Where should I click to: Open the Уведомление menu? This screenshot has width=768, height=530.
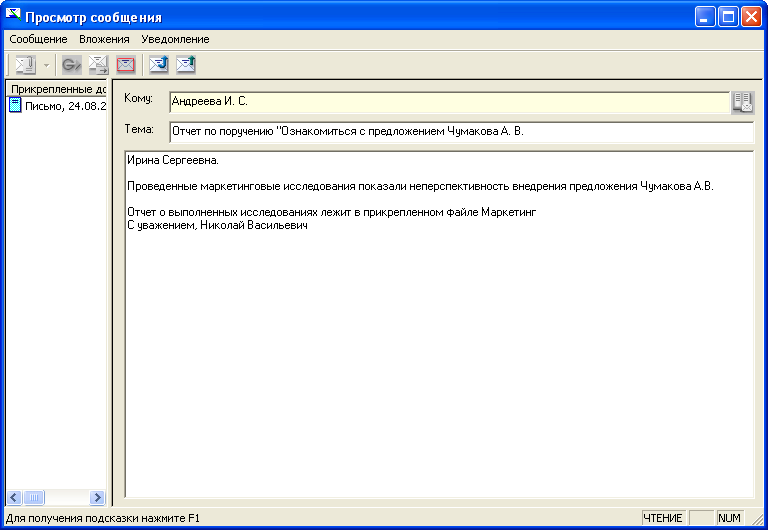pos(175,39)
